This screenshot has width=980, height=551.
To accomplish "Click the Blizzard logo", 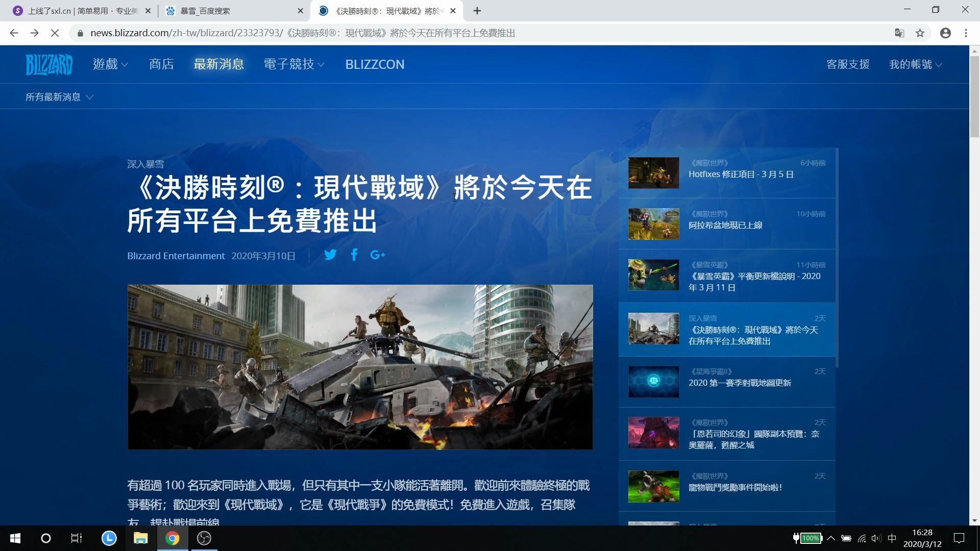I will pyautogui.click(x=49, y=65).
